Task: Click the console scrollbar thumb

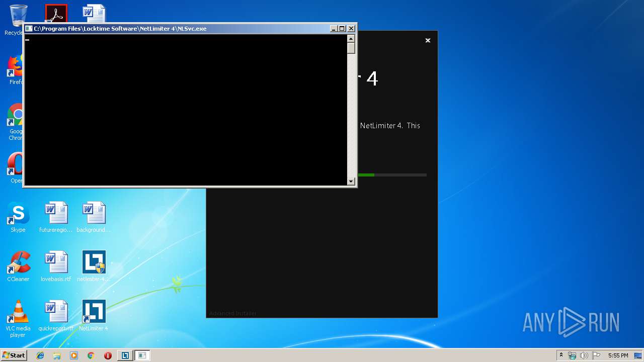Action: click(x=351, y=48)
